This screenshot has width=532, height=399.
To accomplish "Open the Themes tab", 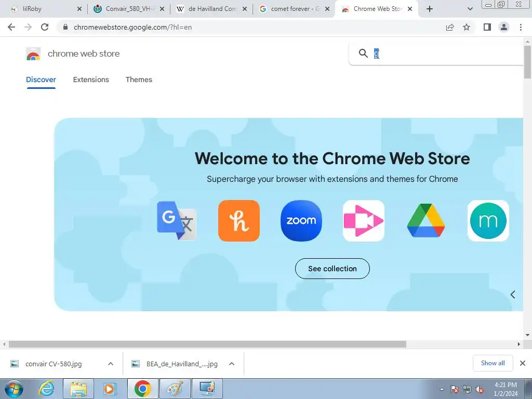I will tap(139, 79).
